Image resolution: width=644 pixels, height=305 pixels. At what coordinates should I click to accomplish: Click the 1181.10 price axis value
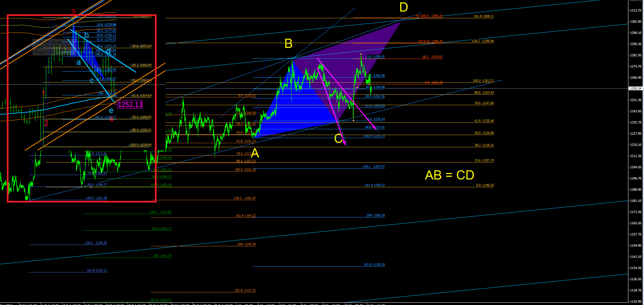(636, 201)
